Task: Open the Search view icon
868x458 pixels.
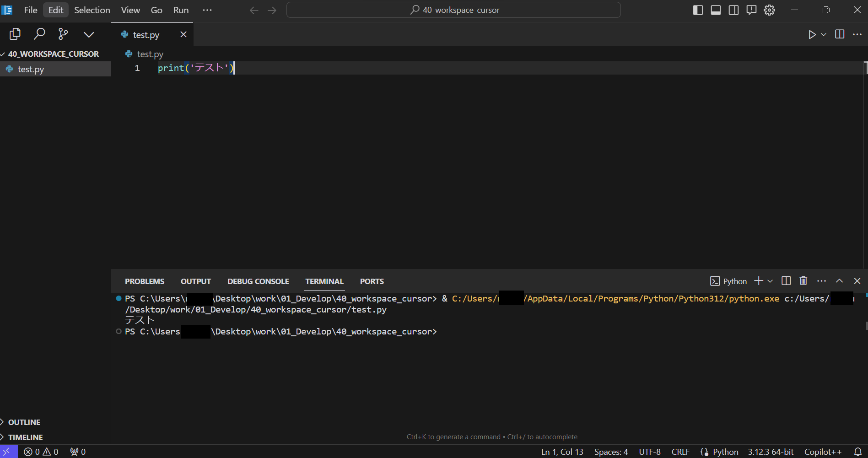Action: [39, 34]
